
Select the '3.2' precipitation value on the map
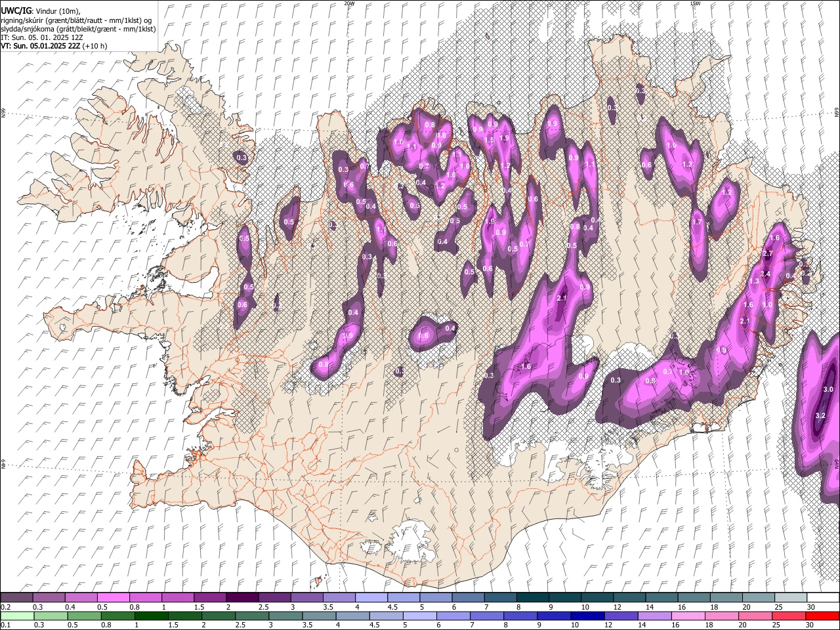coord(820,415)
